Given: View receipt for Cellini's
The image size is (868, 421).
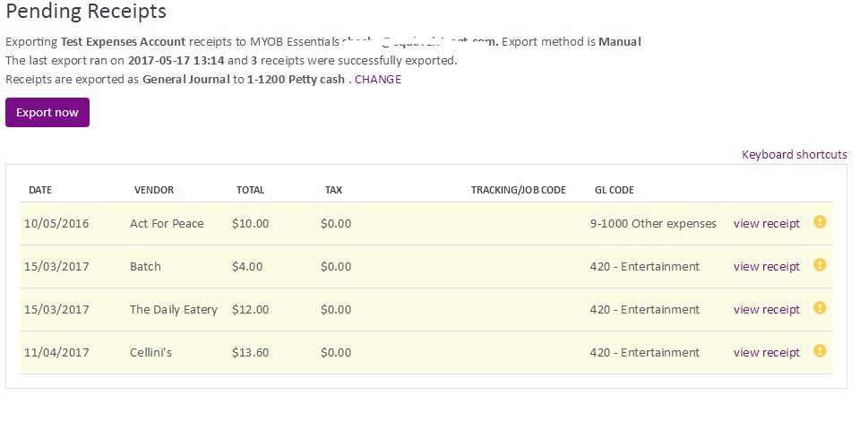Looking at the screenshot, I should tap(767, 352).
